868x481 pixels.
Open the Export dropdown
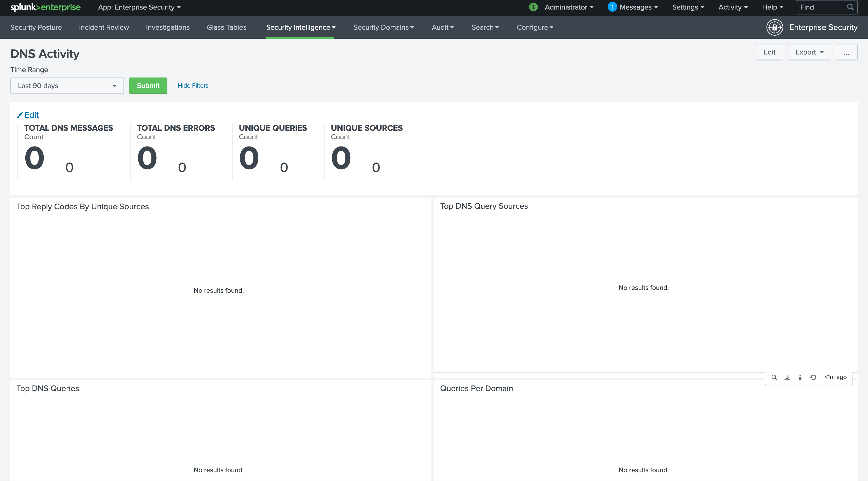coord(809,52)
